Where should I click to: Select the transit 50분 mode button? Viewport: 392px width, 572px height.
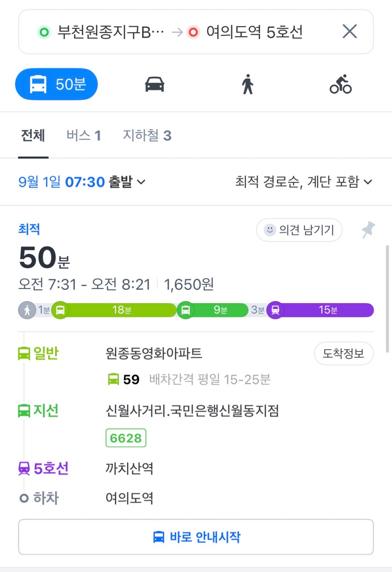(56, 84)
